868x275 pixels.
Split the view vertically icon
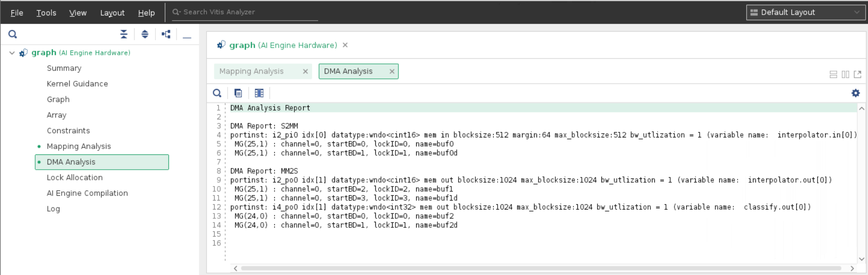[x=845, y=75]
